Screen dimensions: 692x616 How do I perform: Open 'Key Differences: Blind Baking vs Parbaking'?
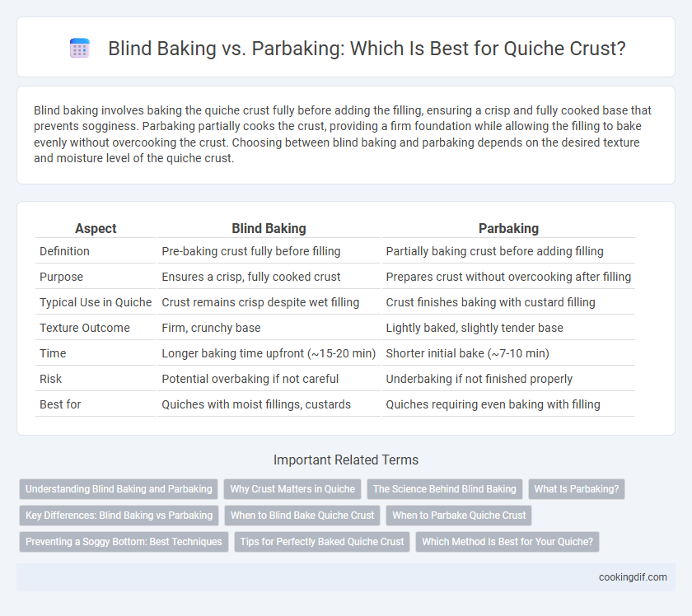point(119,516)
